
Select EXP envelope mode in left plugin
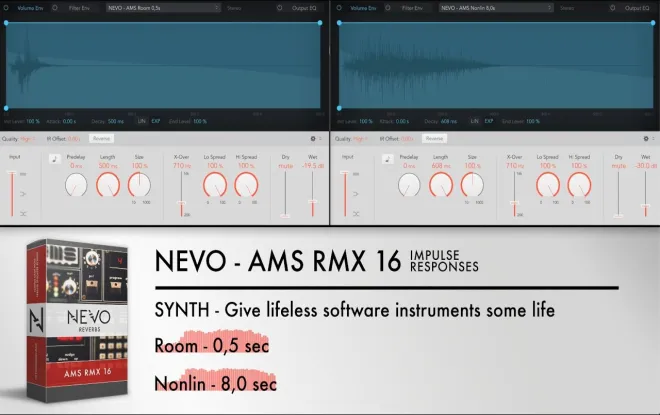[x=156, y=121]
